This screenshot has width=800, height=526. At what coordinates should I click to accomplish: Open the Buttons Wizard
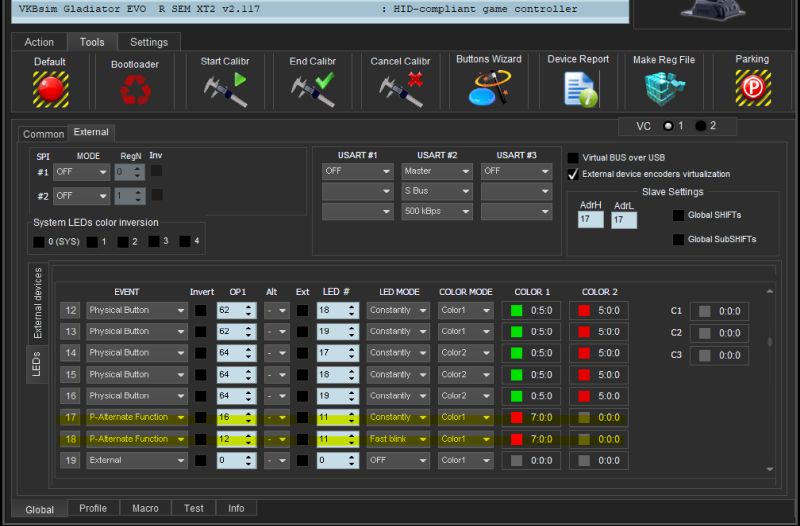489,88
